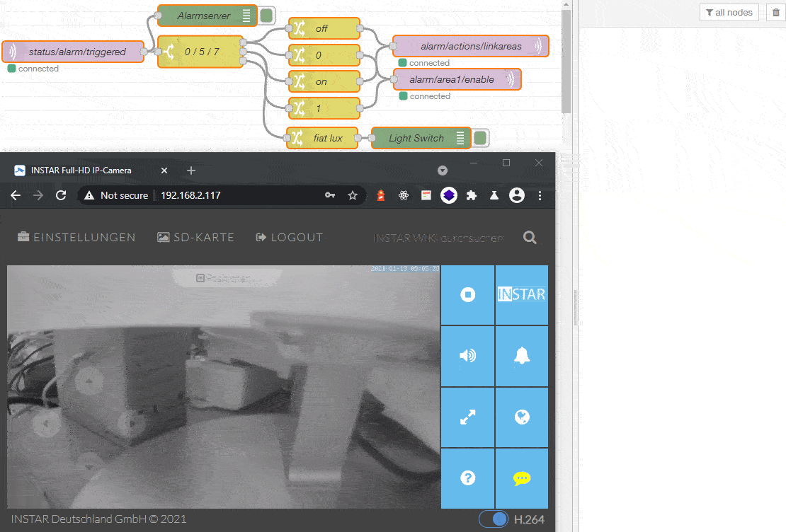Click the speaker audio tile
786x532 pixels.
[467, 356]
